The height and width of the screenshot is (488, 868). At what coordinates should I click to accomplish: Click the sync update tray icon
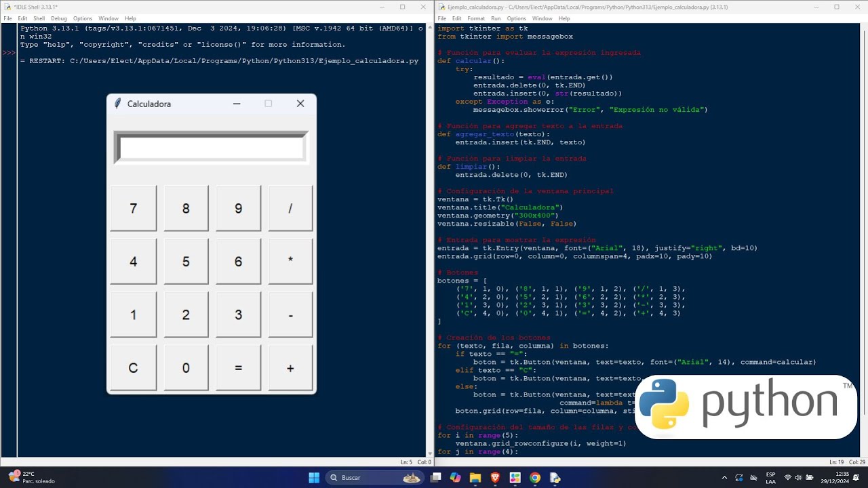[739, 478]
